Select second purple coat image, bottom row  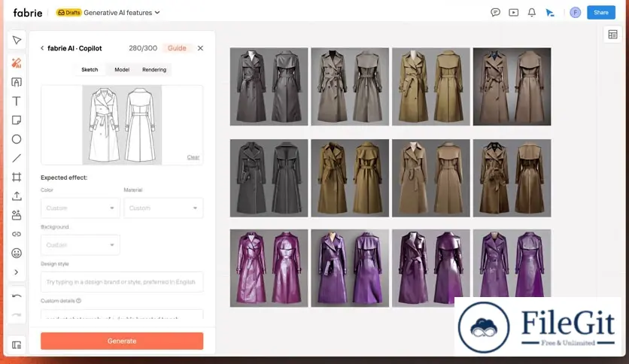point(350,268)
